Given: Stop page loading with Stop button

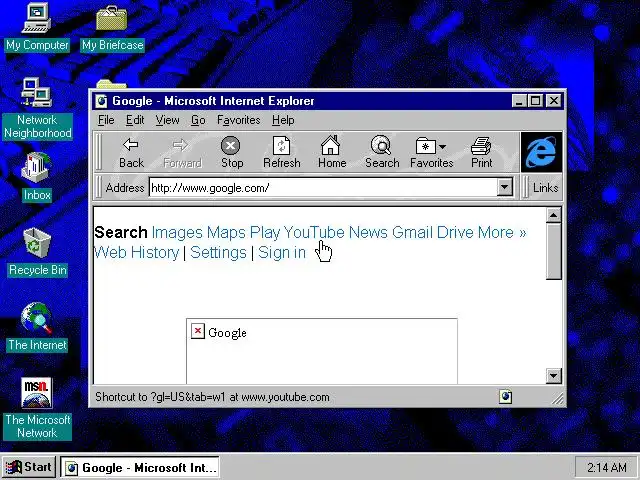Looking at the screenshot, I should pos(231,153).
